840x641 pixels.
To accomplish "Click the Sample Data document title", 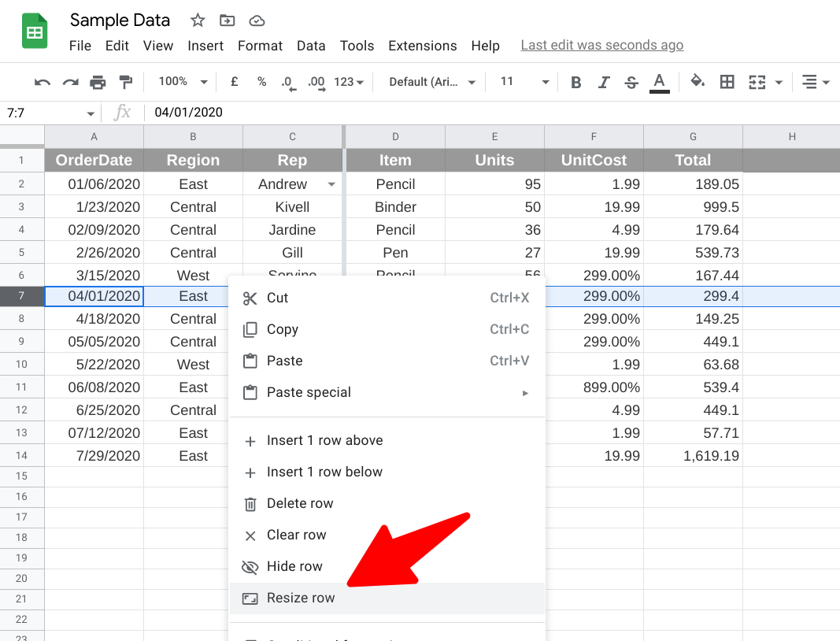I will pos(120,20).
